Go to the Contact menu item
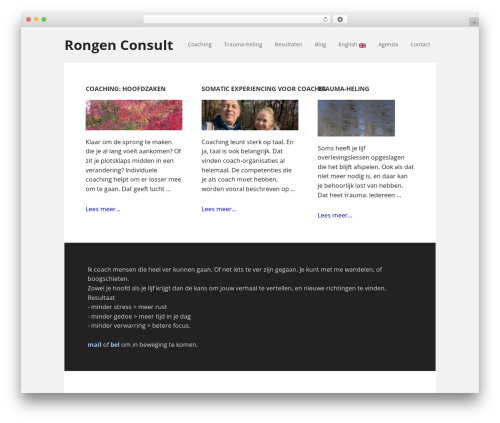500x423 pixels. pyautogui.click(x=420, y=44)
